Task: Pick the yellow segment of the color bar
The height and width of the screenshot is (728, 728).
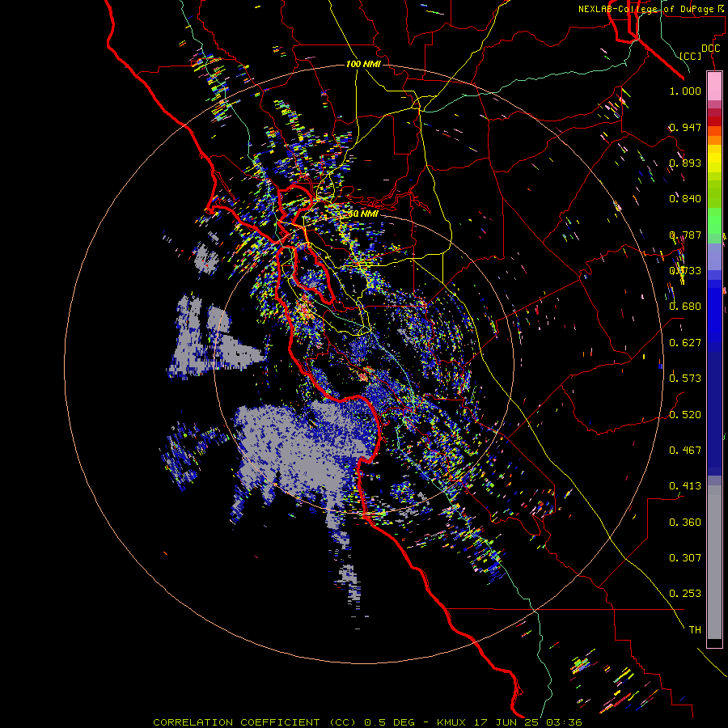Action: pos(714,159)
